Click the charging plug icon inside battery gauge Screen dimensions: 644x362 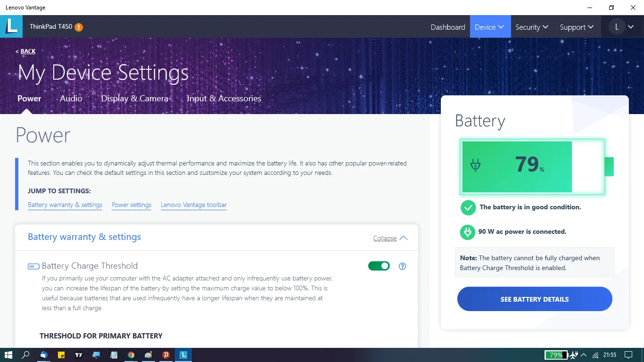pyautogui.click(x=476, y=165)
